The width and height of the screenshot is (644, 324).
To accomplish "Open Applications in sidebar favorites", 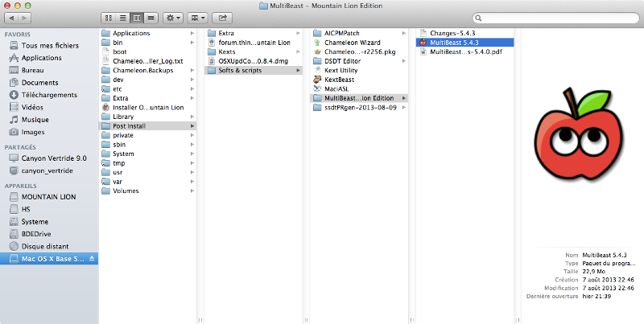I will [49, 58].
